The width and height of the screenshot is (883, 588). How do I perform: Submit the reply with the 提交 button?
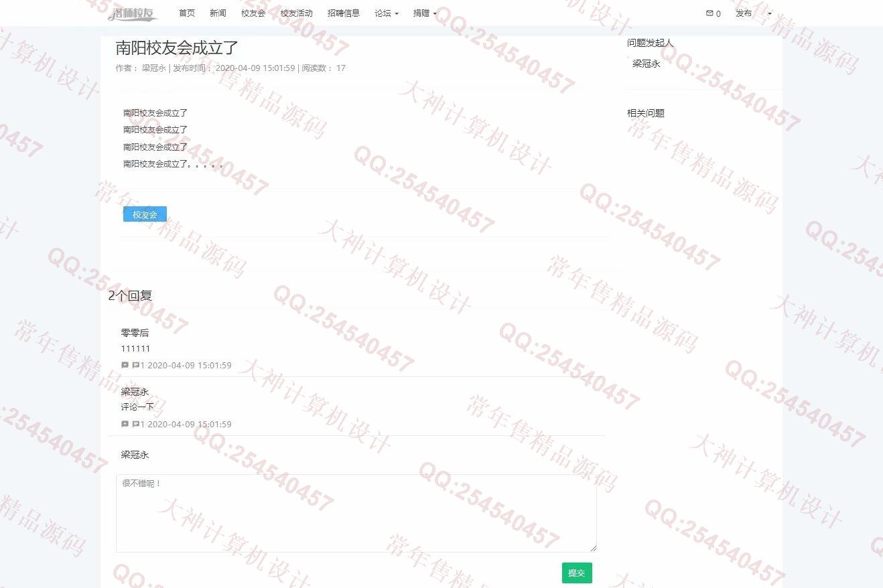(577, 573)
